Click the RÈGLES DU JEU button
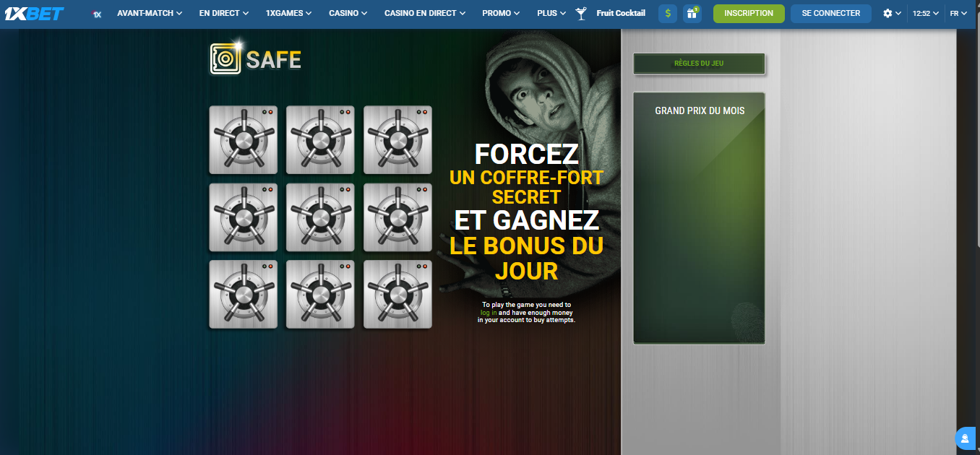 coord(699,64)
